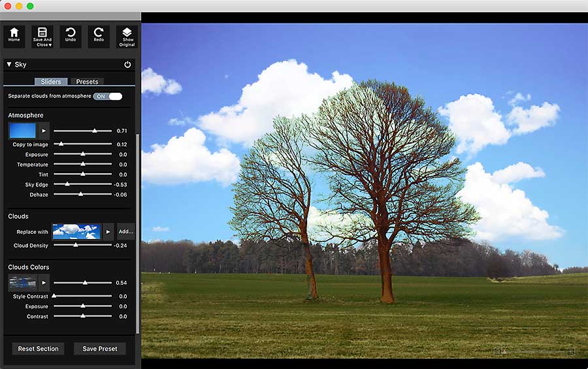This screenshot has height=369, width=588.
Task: Show Original image comparison
Action: [127, 37]
